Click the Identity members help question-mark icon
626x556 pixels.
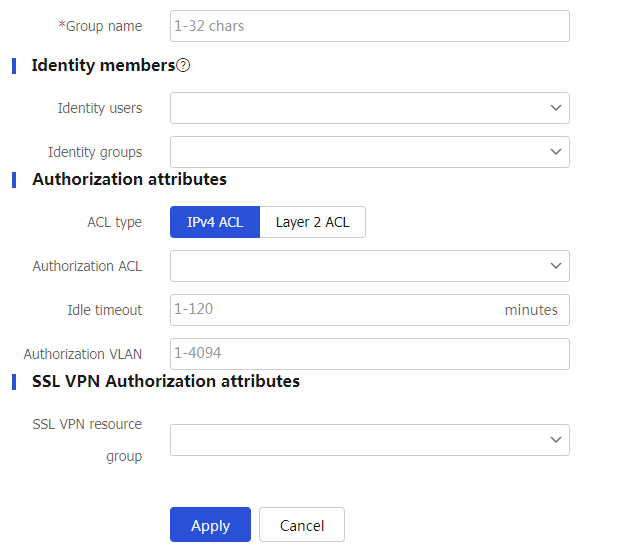pyautogui.click(x=183, y=66)
